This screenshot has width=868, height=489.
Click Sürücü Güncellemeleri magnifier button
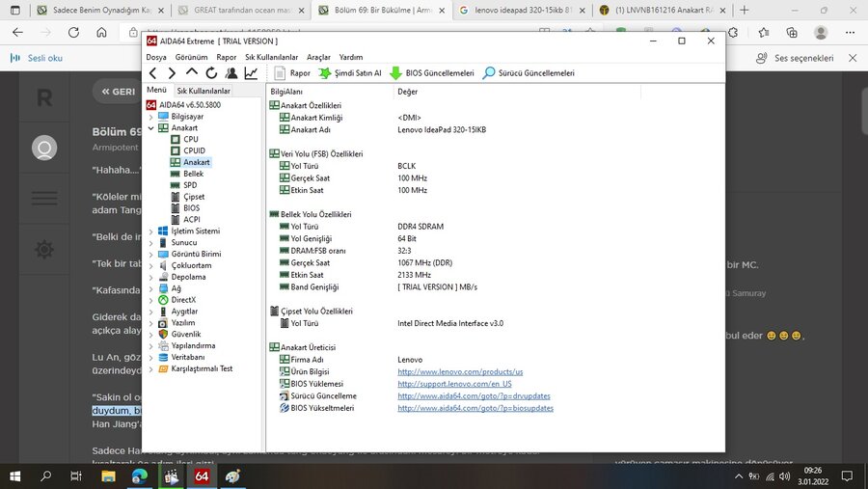click(x=529, y=73)
